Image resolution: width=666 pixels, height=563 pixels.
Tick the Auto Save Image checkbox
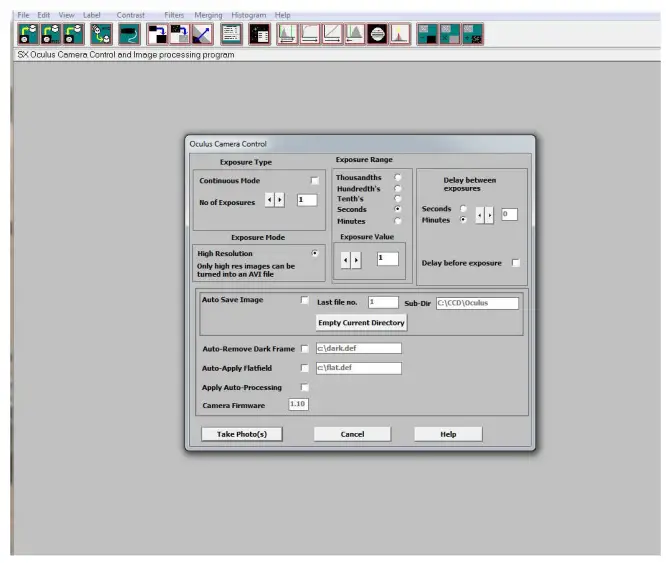click(305, 300)
